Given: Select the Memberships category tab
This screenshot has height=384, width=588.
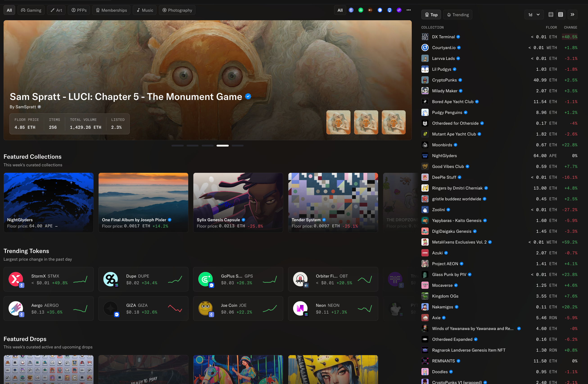Looking at the screenshot, I should (111, 10).
